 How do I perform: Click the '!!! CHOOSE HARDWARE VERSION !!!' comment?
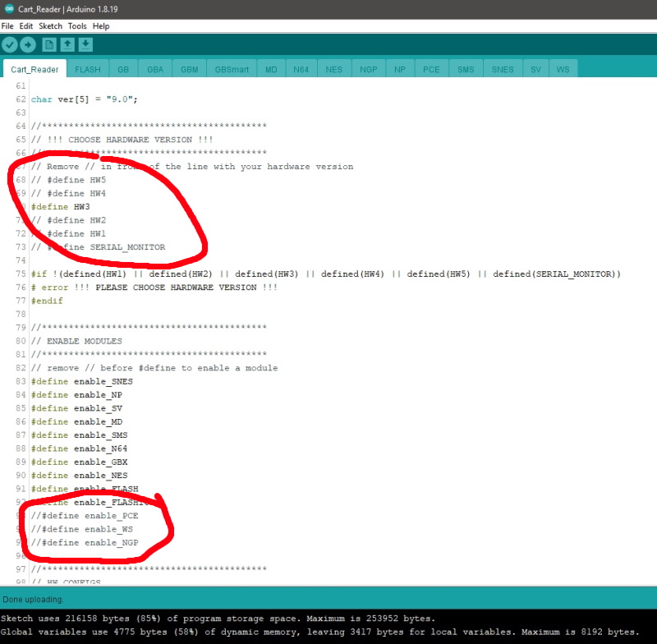coord(122,140)
